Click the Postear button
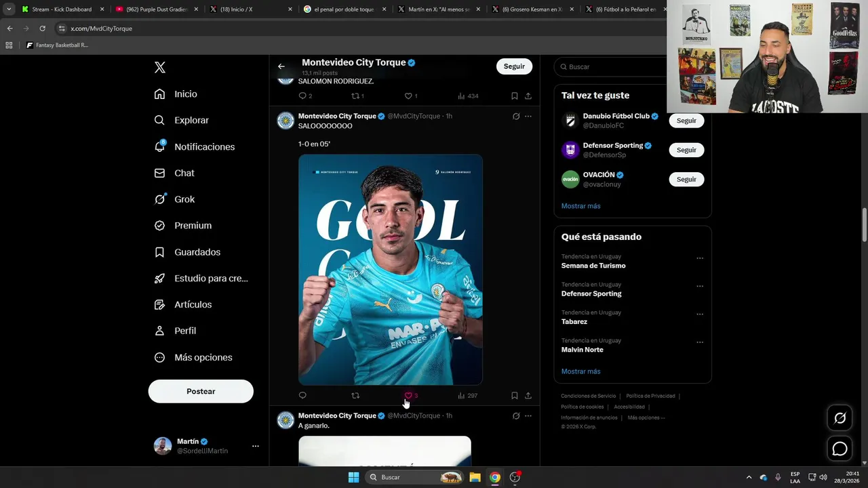The height and width of the screenshot is (488, 868). [201, 391]
